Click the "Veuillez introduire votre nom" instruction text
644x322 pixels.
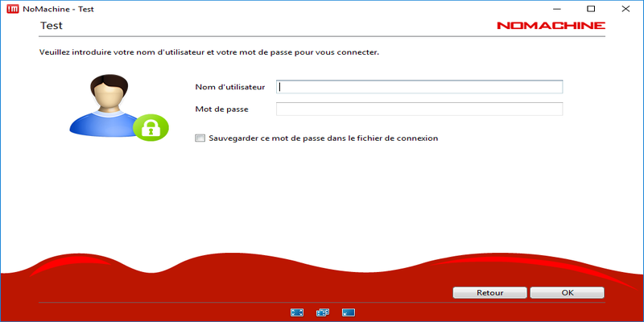[x=209, y=52]
